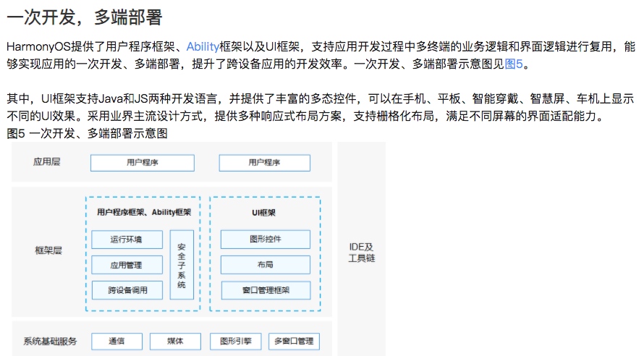The image size is (644, 356).
Task: Select the 布局 block in the diagram
Action: pyautogui.click(x=265, y=265)
